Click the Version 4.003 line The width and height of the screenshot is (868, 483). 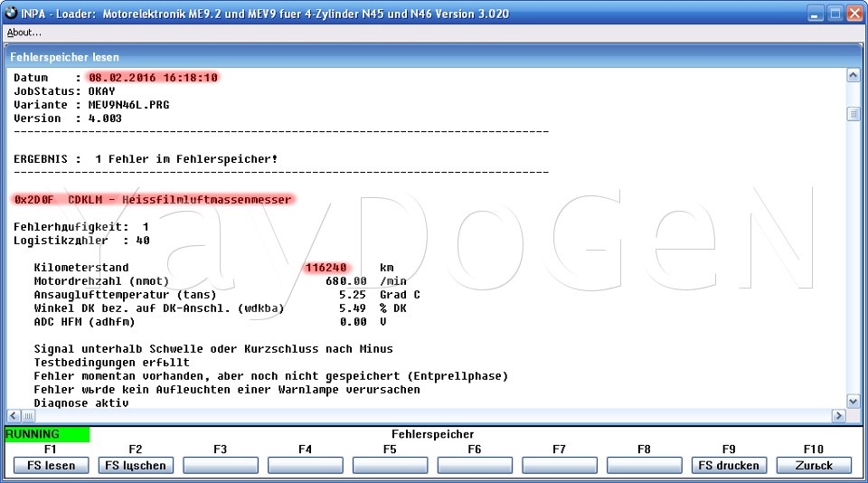click(68, 118)
